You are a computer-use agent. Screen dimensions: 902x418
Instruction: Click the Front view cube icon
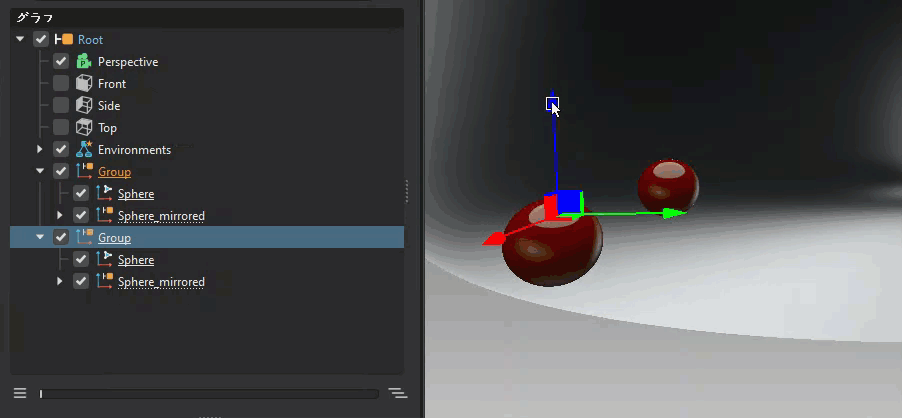click(84, 83)
